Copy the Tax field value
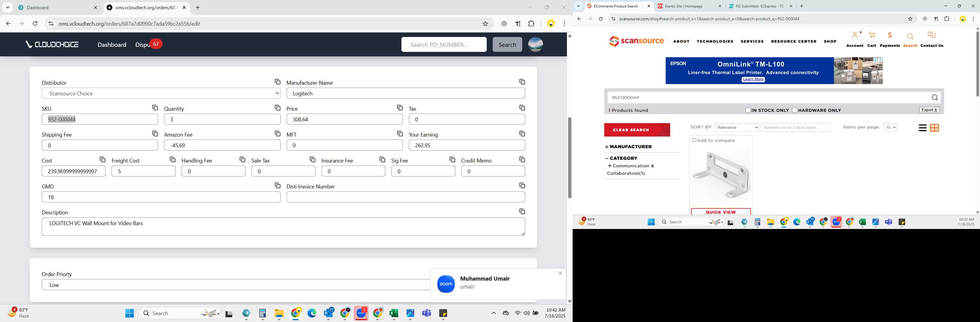The width and height of the screenshot is (980, 322). coord(522,108)
